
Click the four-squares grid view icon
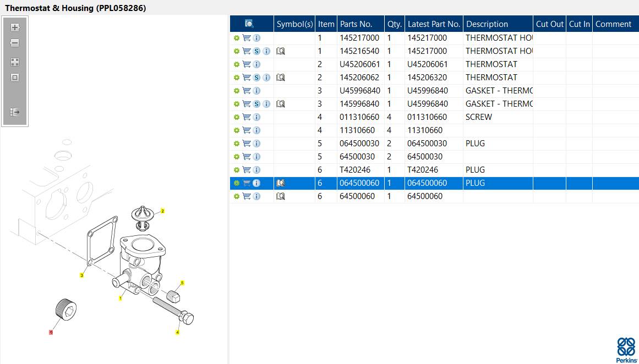pyautogui.click(x=15, y=62)
